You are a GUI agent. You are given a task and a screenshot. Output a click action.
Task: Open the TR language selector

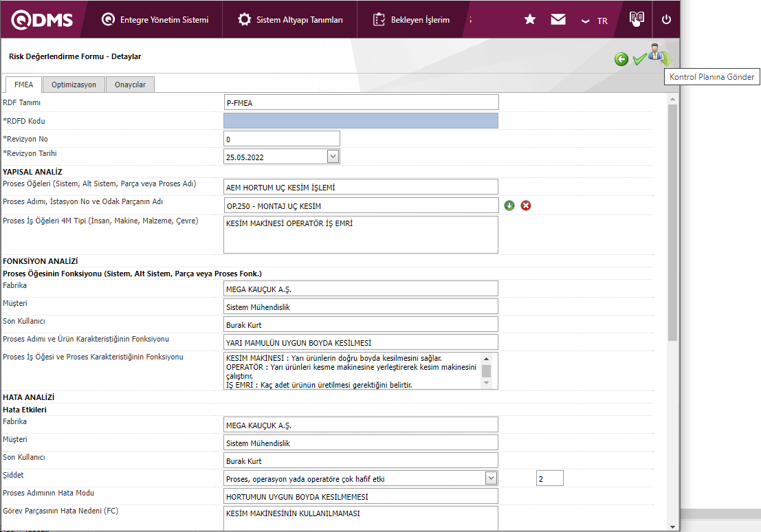[x=595, y=21]
